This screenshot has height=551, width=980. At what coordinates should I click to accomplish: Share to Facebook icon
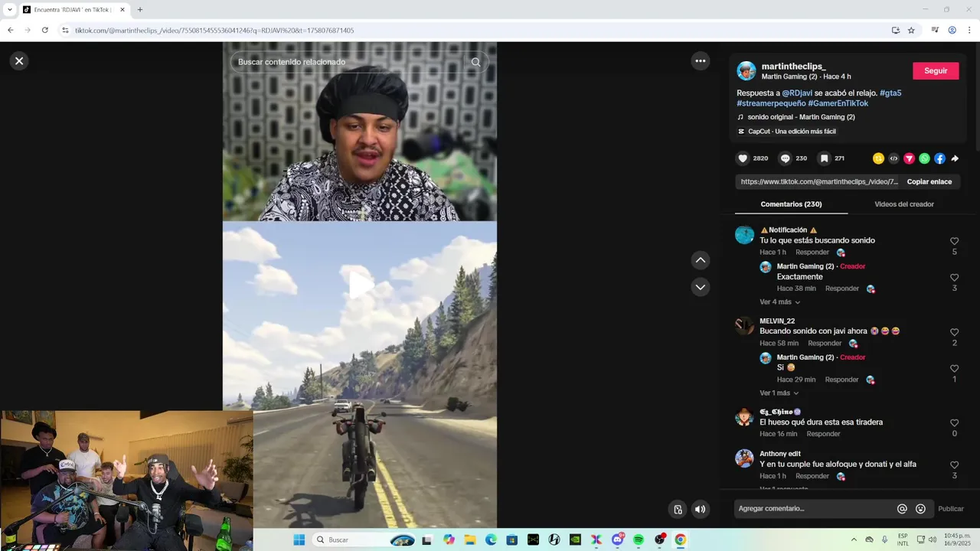[939, 158]
